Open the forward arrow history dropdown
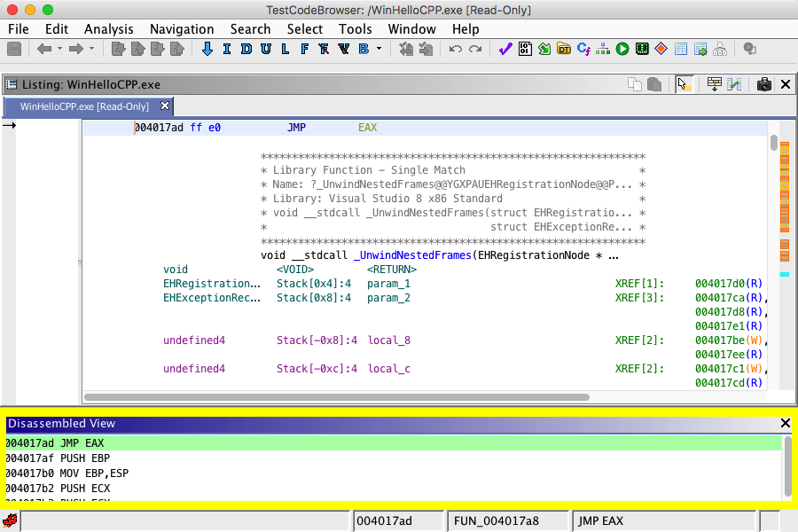Screen dimensions: 798x532 click(92, 49)
